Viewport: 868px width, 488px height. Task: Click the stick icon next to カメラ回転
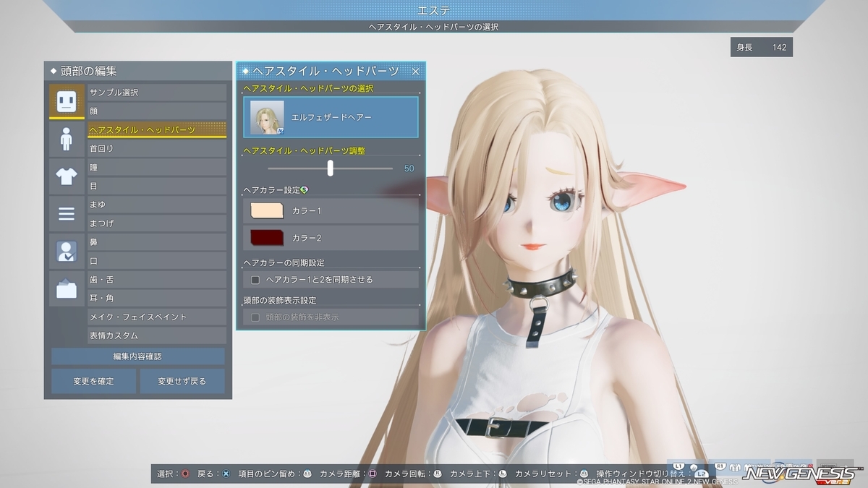(x=438, y=474)
